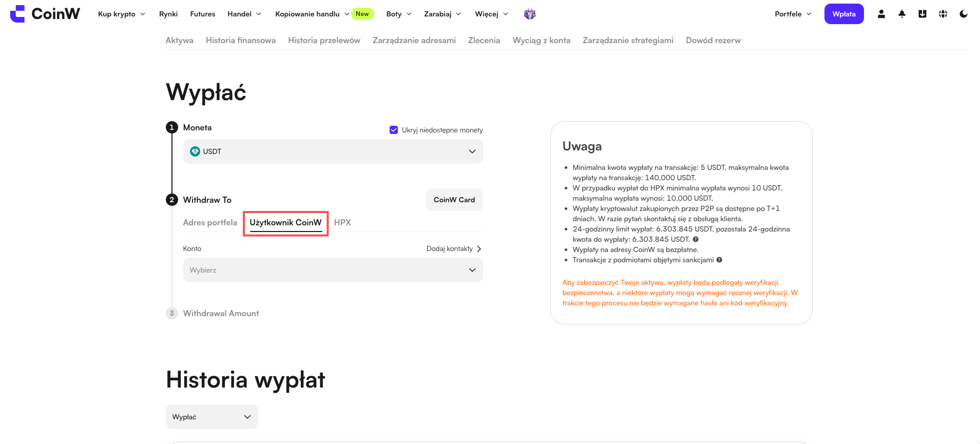
Task: Click the sanctions info help icon
Action: [719, 260]
